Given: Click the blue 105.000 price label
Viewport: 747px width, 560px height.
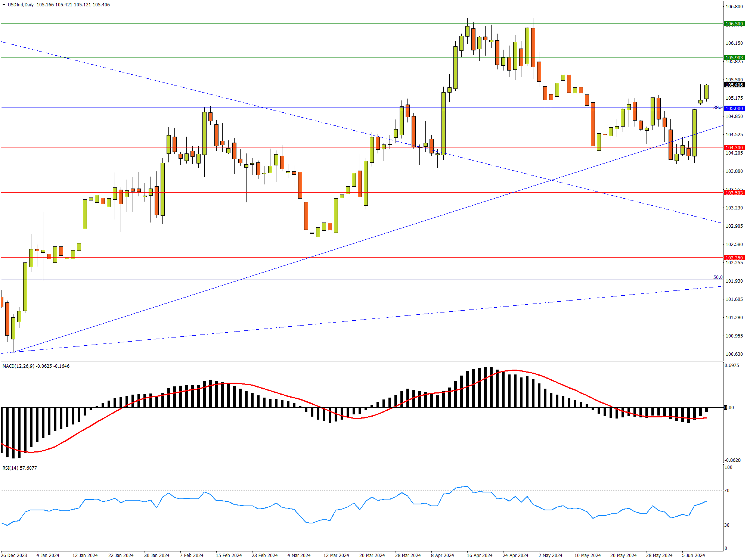Looking at the screenshot, I should 734,108.
